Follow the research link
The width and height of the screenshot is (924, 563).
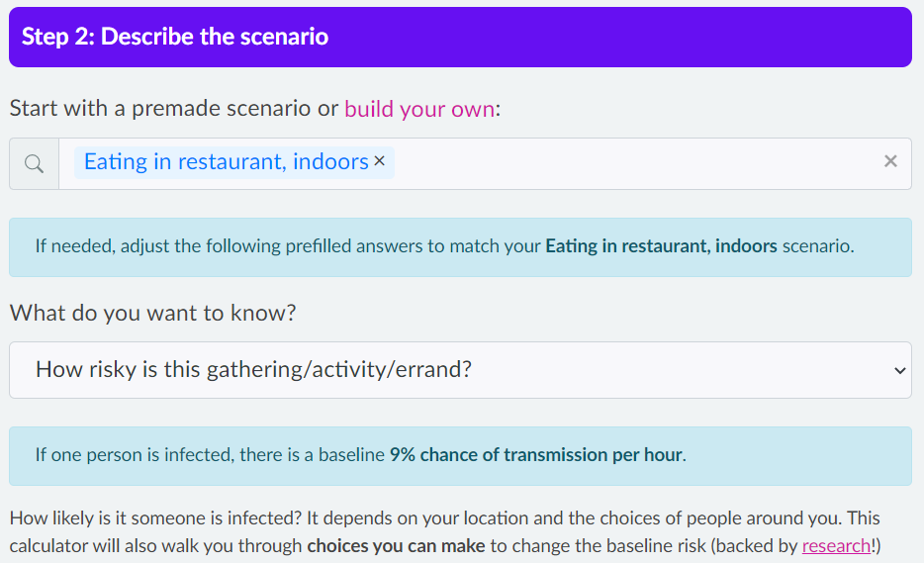(x=836, y=546)
